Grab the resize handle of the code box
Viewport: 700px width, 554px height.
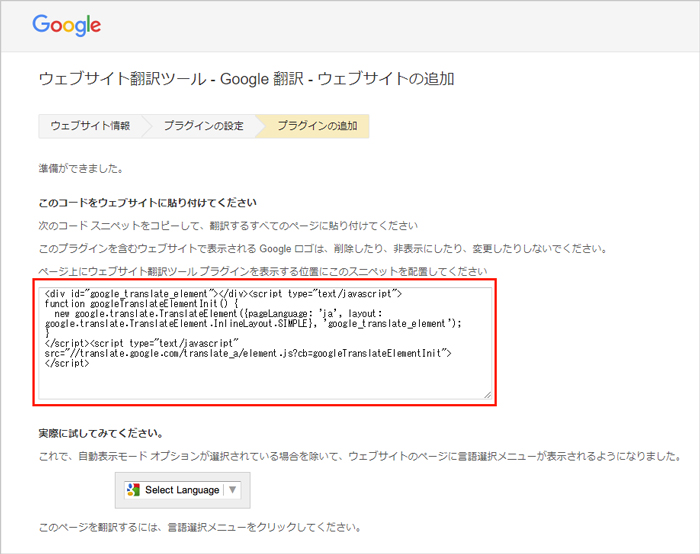[x=488, y=395]
